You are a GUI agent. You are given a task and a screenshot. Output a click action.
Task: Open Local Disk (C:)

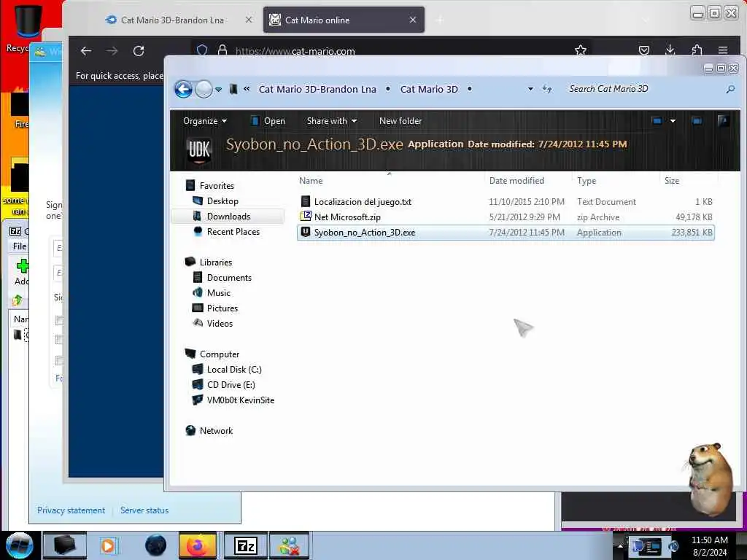234,370
